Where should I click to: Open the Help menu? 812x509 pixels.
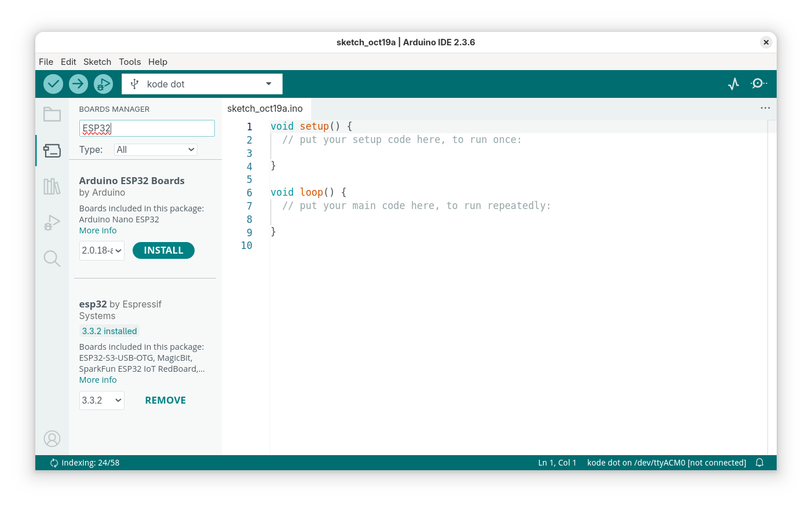pos(158,62)
